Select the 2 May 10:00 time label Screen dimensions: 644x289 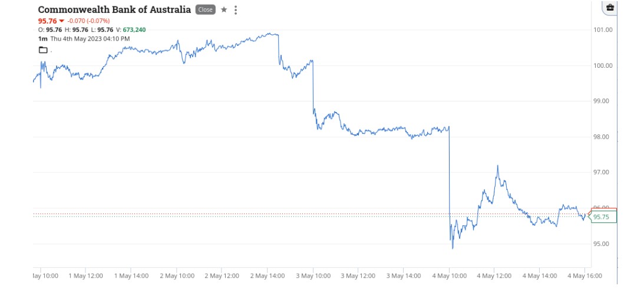(177, 276)
